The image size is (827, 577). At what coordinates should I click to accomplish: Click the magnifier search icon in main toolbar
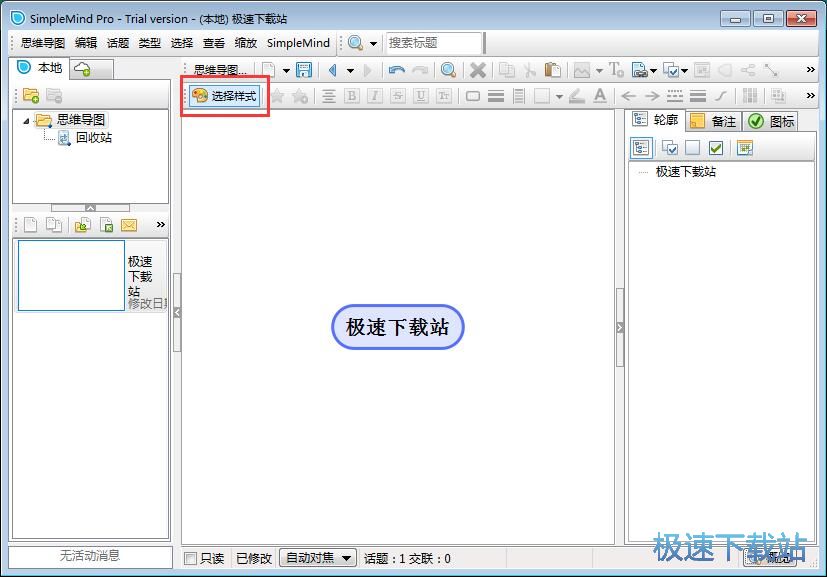point(448,70)
